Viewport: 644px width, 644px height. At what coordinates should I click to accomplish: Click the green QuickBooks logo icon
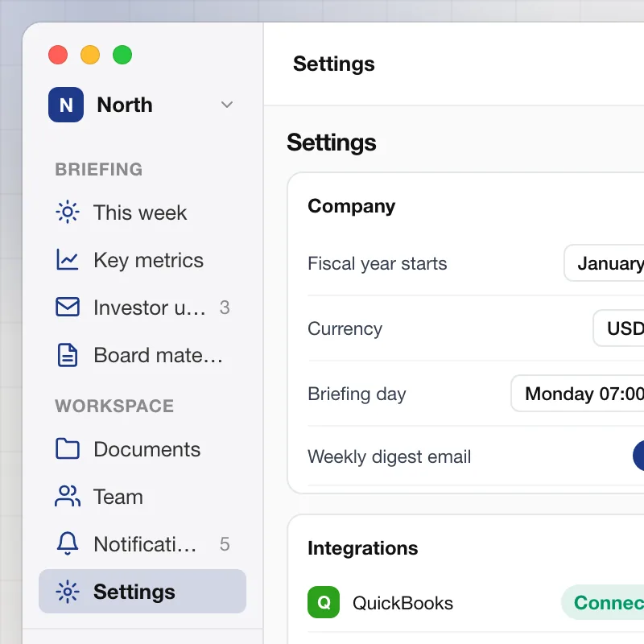coord(324,602)
